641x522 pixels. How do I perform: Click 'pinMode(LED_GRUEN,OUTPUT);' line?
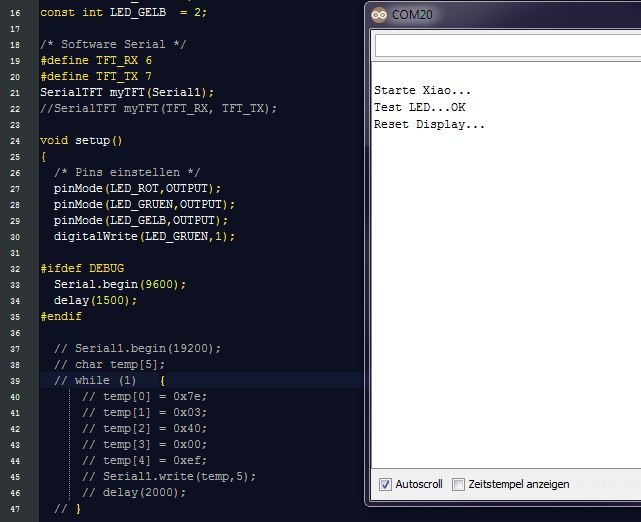pos(144,204)
